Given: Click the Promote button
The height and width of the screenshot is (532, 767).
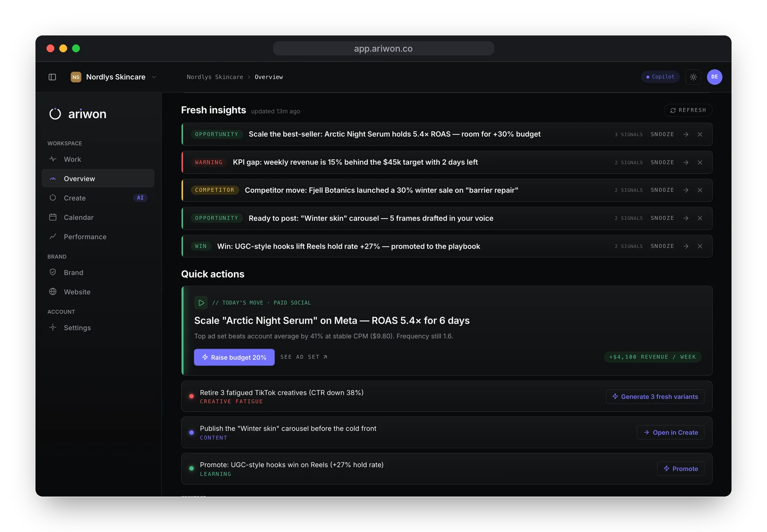Looking at the screenshot, I should coord(680,469).
